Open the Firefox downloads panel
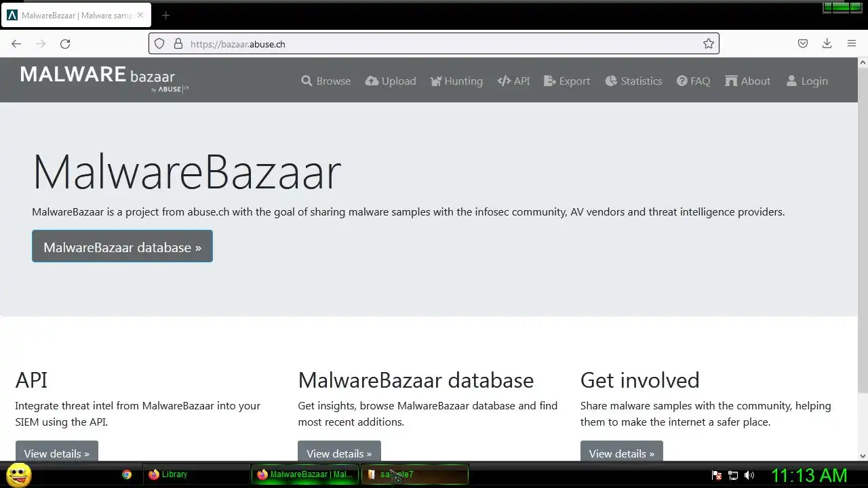This screenshot has width=868, height=488. pyautogui.click(x=827, y=44)
